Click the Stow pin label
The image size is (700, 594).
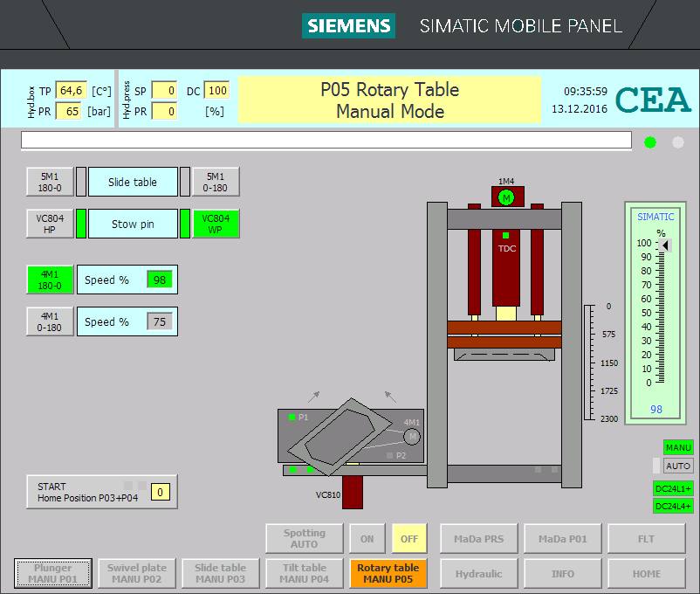tap(133, 224)
